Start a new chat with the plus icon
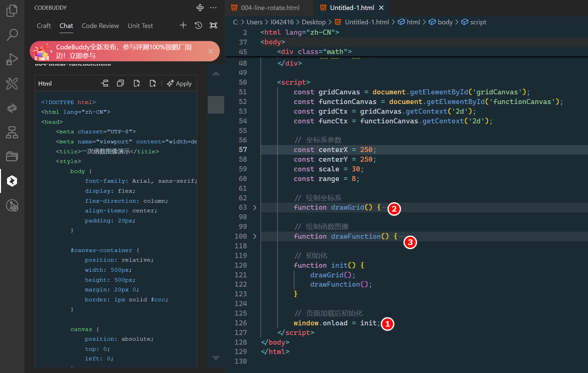The image size is (588, 373). [x=183, y=25]
